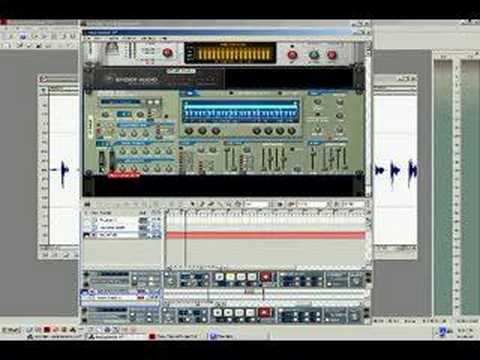Click the right-side waveform in background audio editor
The height and width of the screenshot is (360, 480).
point(396,171)
